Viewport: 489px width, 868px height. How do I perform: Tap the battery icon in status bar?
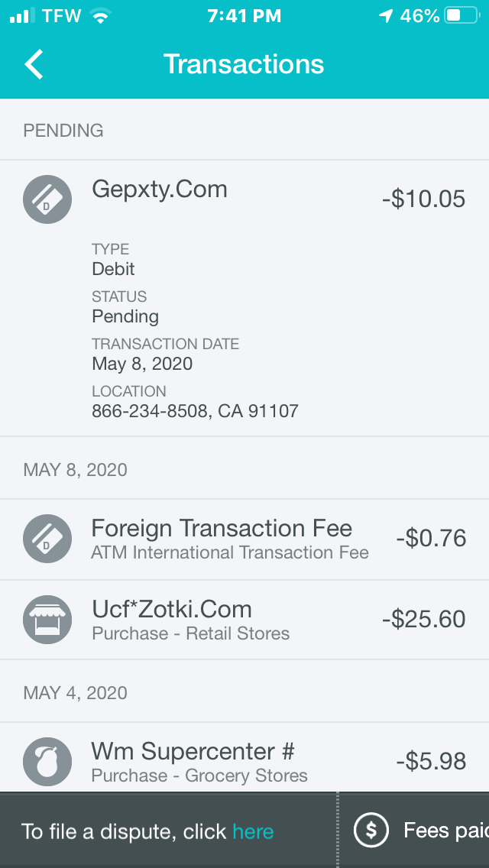[461, 16]
